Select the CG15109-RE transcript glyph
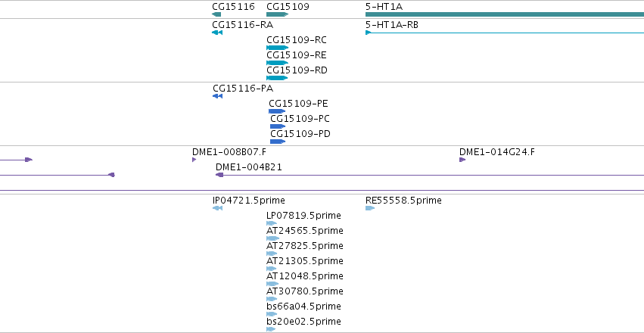Image resolution: width=644 pixels, height=333 pixels. (x=278, y=63)
